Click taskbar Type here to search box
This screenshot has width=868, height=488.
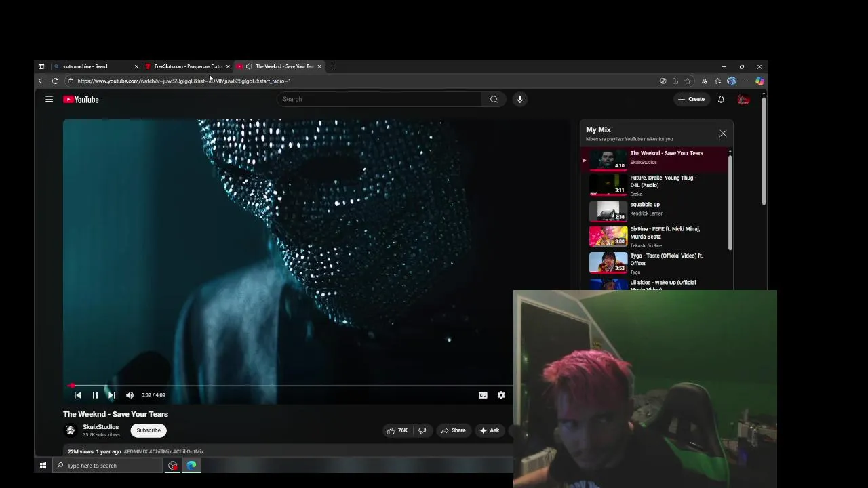coord(107,466)
